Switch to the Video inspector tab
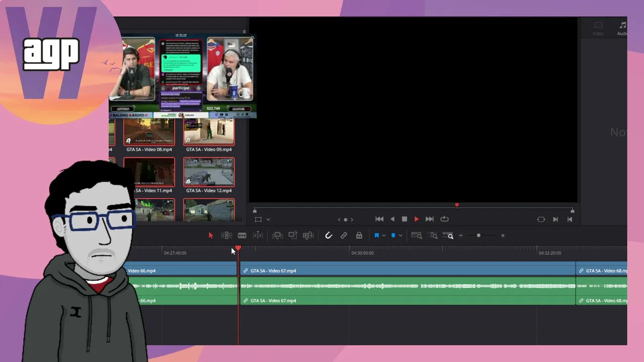 click(598, 29)
